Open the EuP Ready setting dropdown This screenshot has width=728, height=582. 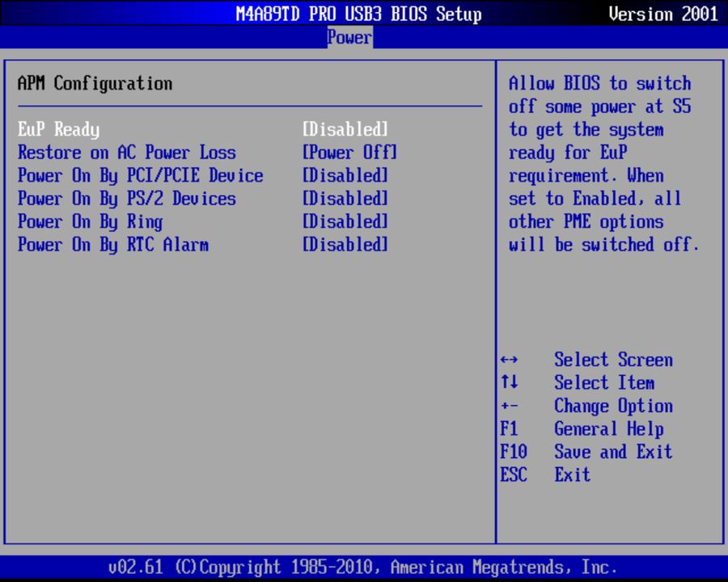[58, 129]
